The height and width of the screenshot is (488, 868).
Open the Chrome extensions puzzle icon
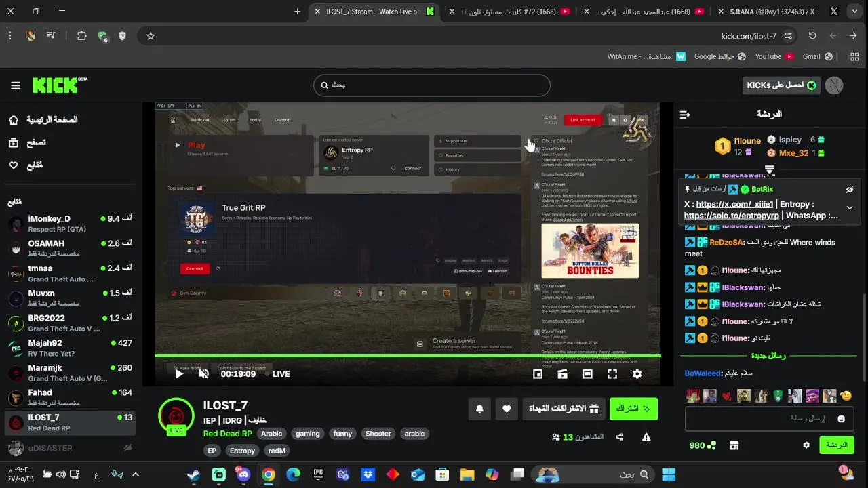pos(81,36)
